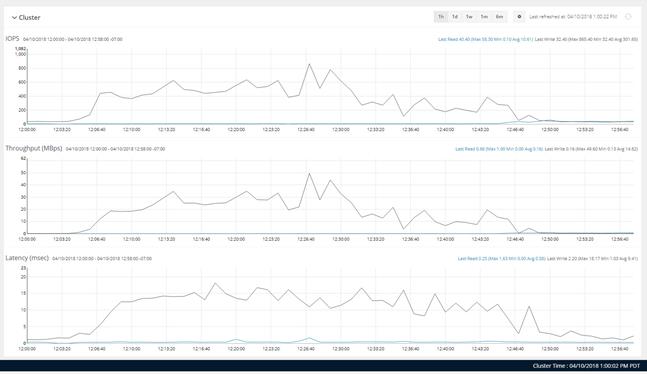This screenshot has height=374, width=647.
Task: Click the Cluster Time status bar text
Action: (x=586, y=366)
